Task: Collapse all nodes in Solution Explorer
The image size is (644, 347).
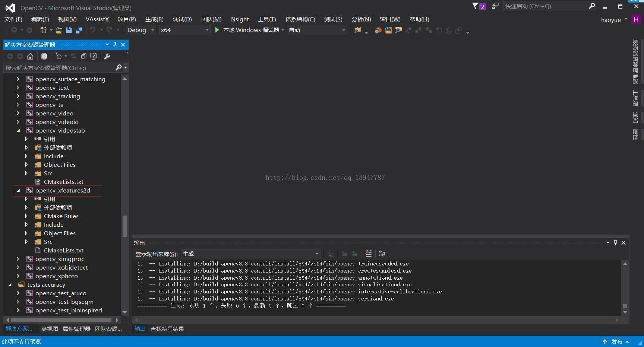Action: tap(83, 56)
